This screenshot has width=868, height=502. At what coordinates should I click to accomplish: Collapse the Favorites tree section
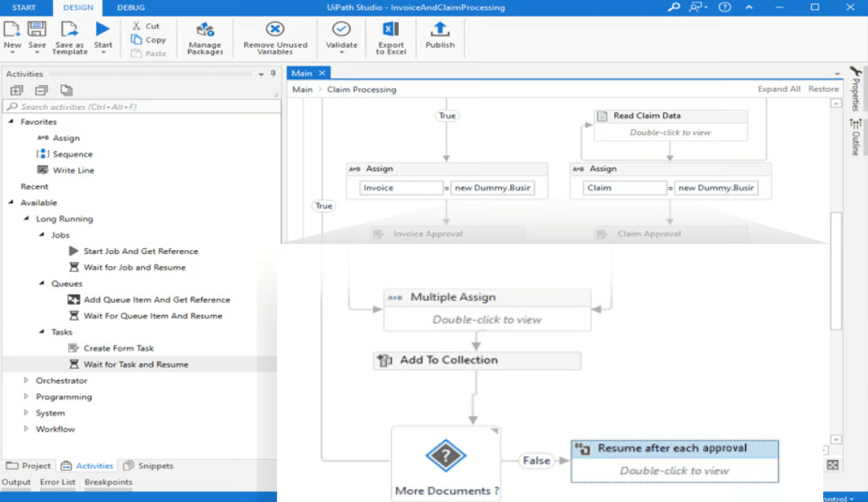click(11, 121)
